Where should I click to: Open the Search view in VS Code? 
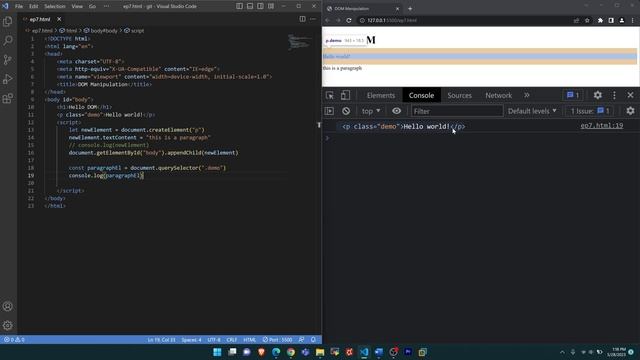point(8,40)
